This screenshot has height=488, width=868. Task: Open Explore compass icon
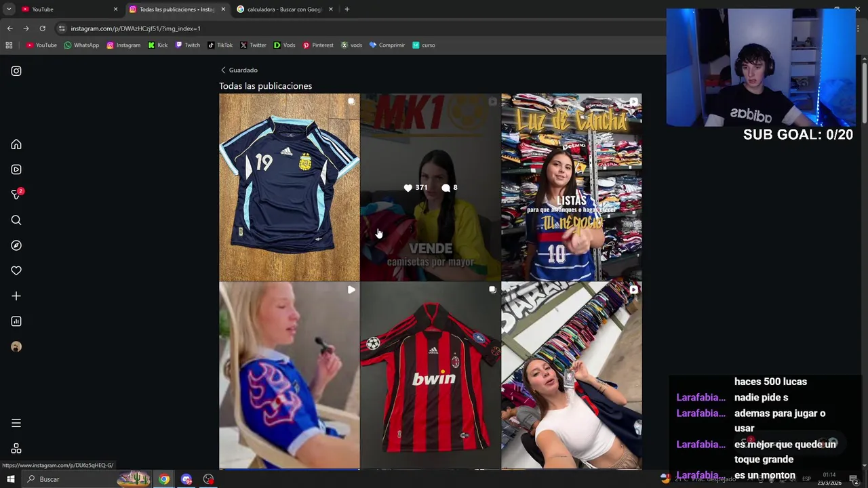pyautogui.click(x=16, y=245)
